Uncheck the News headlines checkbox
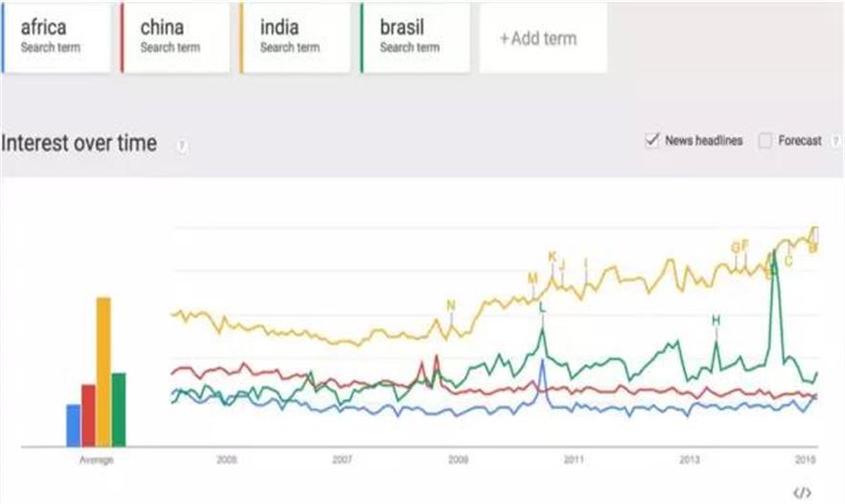This screenshot has width=845, height=504. pyautogui.click(x=652, y=141)
